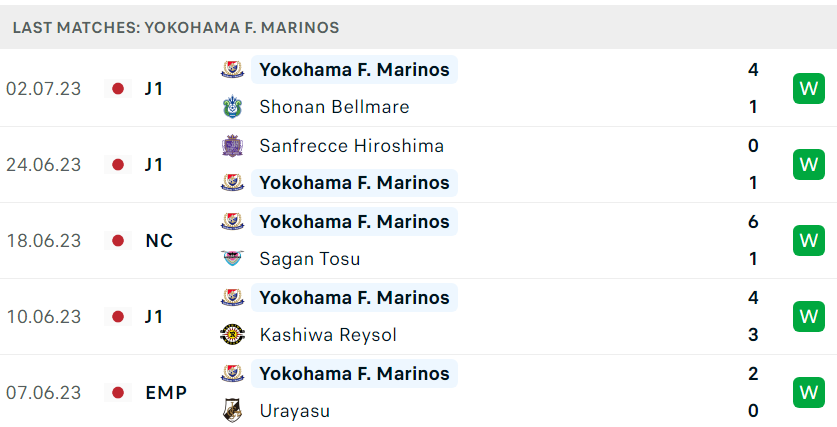
Task: Click Urayasu team crest icon
Action: [x=233, y=411]
